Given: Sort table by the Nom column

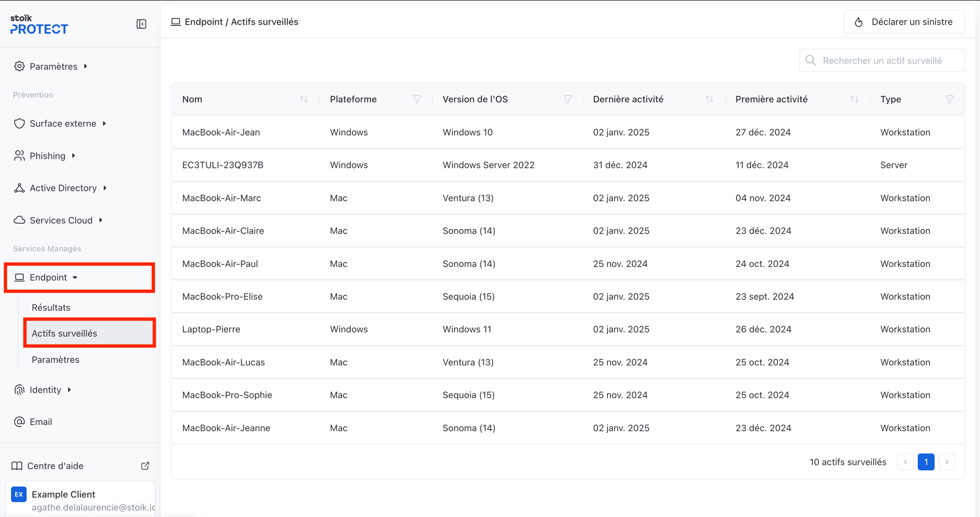Looking at the screenshot, I should click(x=303, y=99).
